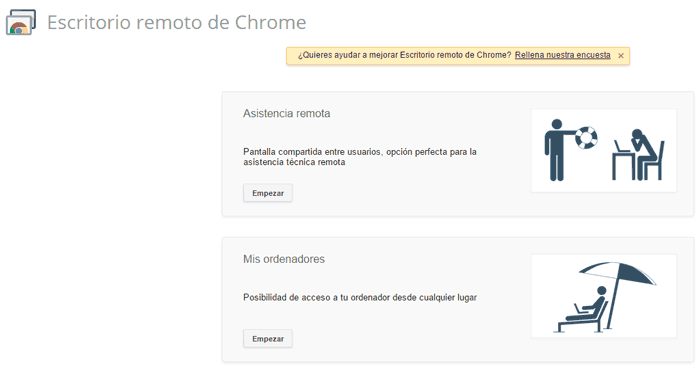Select the 'Asistencia remota' heading
The width and height of the screenshot is (700, 376).
coord(287,113)
